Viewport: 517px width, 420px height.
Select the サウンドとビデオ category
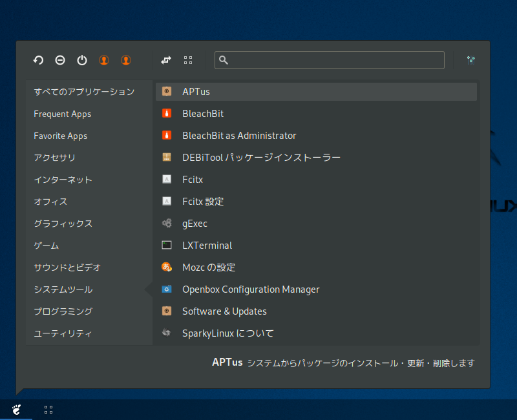click(x=67, y=268)
